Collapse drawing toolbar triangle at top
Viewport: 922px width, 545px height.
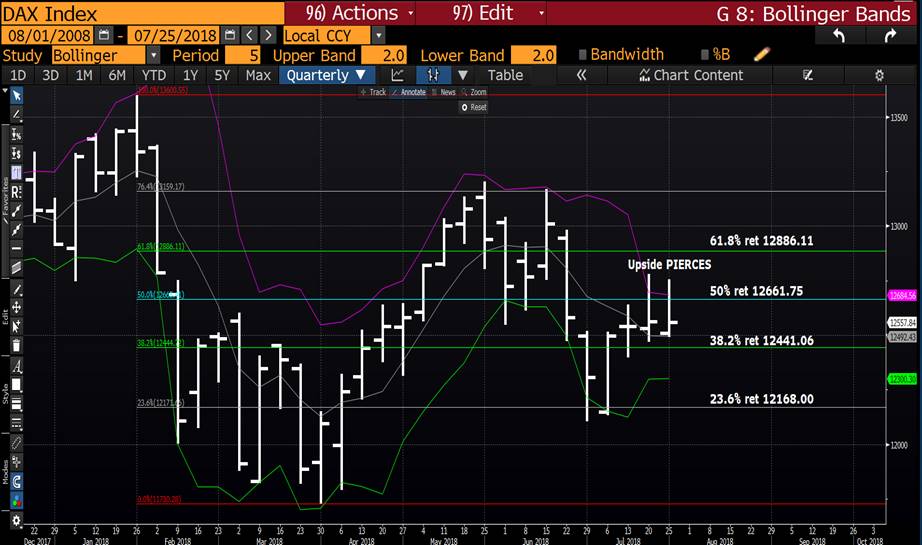tap(5, 92)
